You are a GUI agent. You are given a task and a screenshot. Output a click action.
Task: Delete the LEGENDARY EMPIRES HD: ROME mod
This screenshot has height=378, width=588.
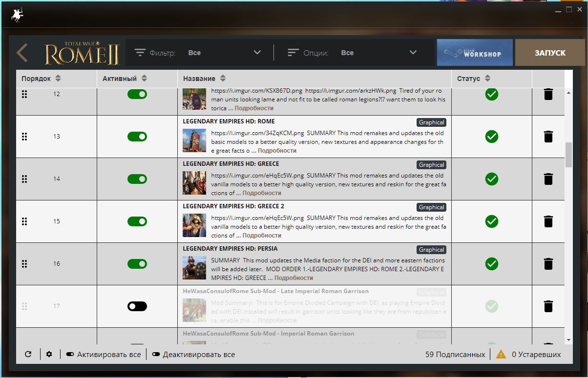click(548, 137)
